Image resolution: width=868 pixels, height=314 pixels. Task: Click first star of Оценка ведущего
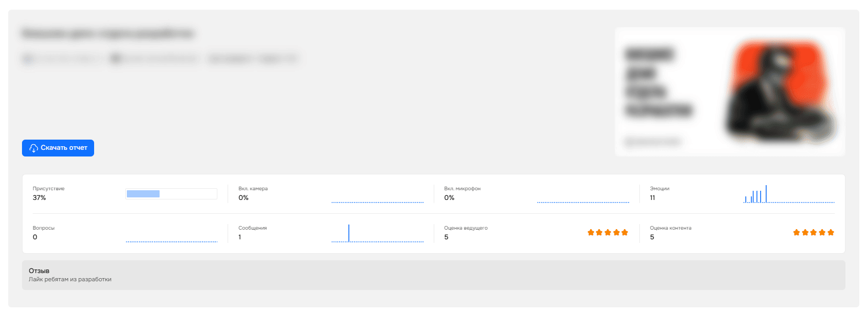(x=591, y=233)
